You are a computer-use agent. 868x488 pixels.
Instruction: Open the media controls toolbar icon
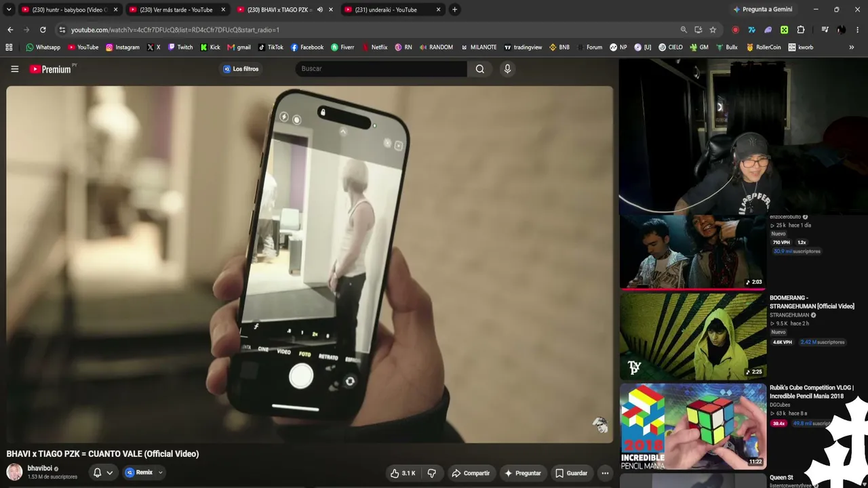pyautogui.click(x=825, y=30)
